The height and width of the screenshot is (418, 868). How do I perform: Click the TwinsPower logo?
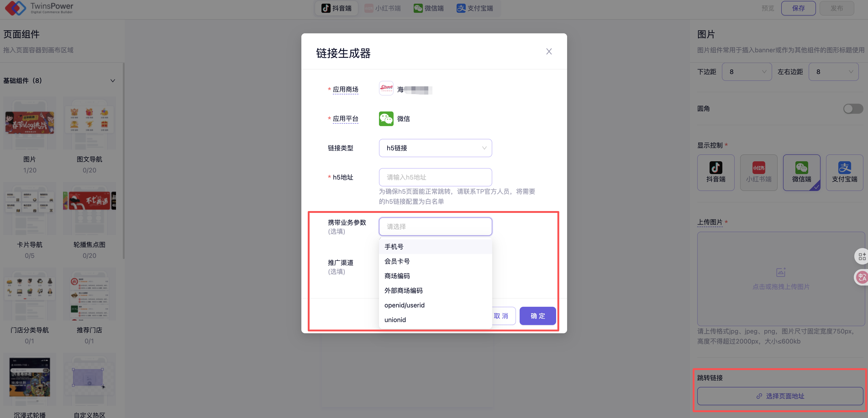pos(16,8)
